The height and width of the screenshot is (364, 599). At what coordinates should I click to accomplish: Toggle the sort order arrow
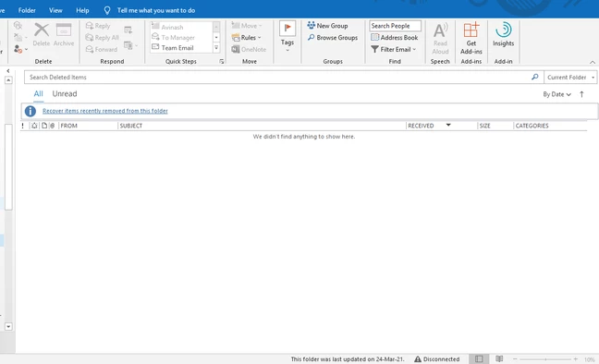581,94
